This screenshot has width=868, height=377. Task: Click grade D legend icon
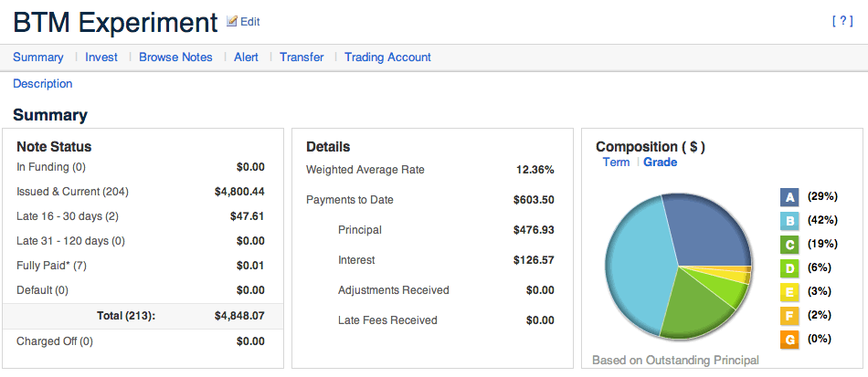tap(790, 268)
